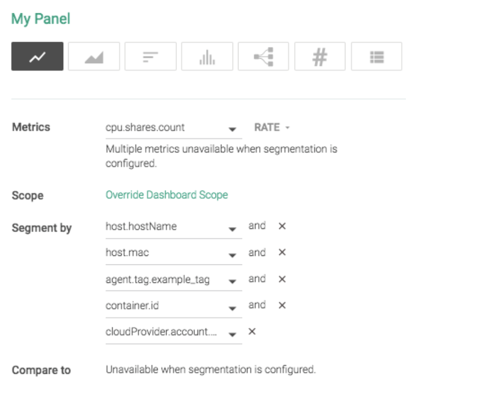Select the number panel type
The width and height of the screenshot is (480, 400).
(x=320, y=56)
